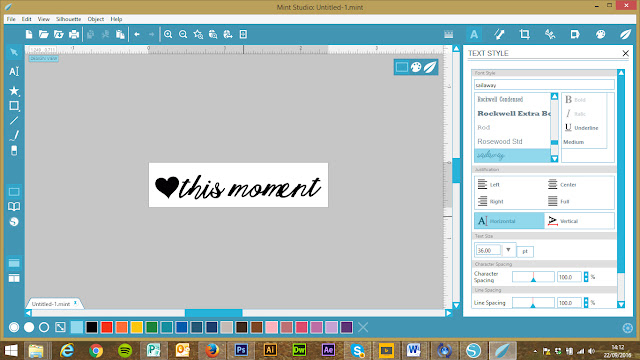
Task: Pick the yellow color swatch
Action: pos(137,327)
